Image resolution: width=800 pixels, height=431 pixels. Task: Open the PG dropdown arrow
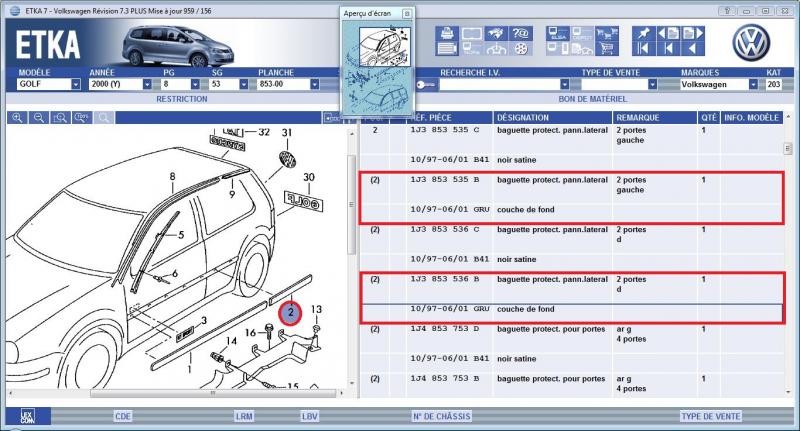click(x=195, y=84)
